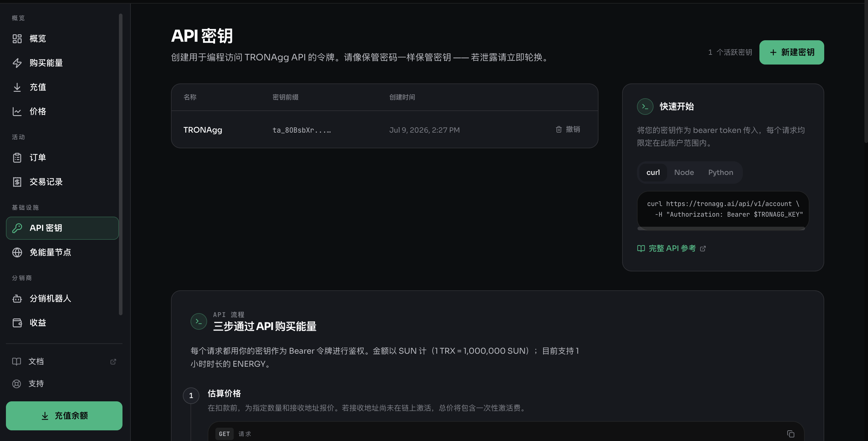Open 支持 support link

(x=64, y=384)
